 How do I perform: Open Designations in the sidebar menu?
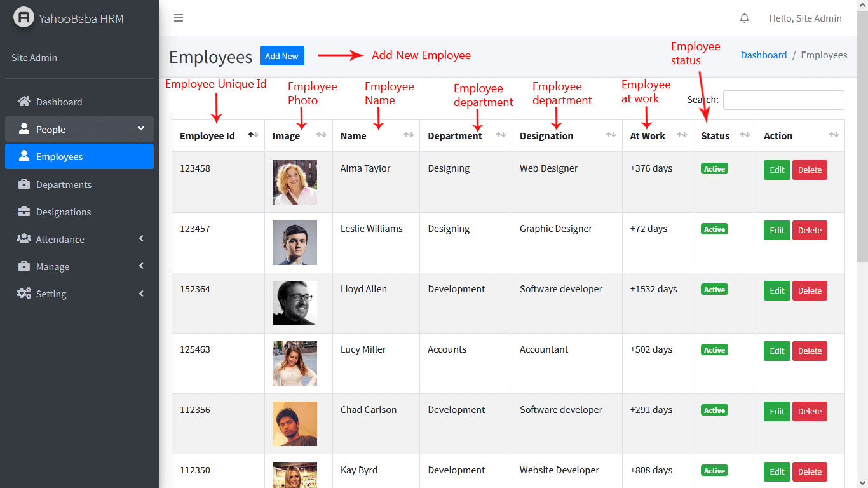coord(64,212)
